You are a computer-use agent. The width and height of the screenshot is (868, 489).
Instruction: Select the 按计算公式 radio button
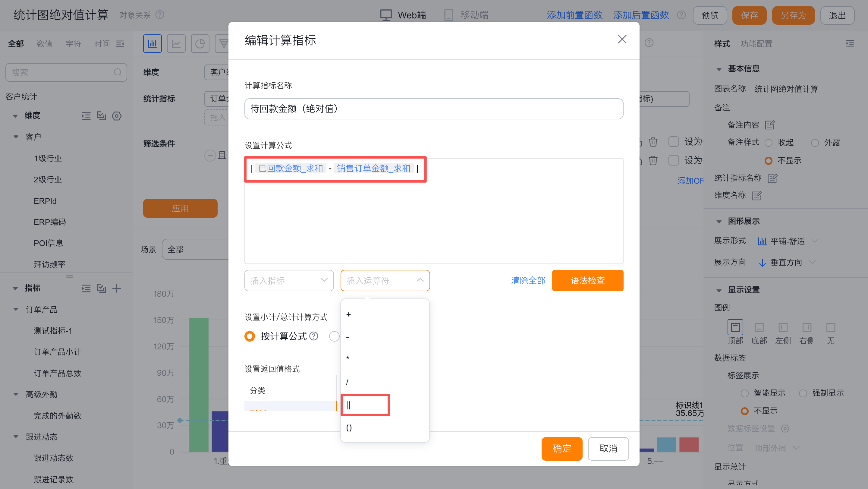(x=250, y=336)
